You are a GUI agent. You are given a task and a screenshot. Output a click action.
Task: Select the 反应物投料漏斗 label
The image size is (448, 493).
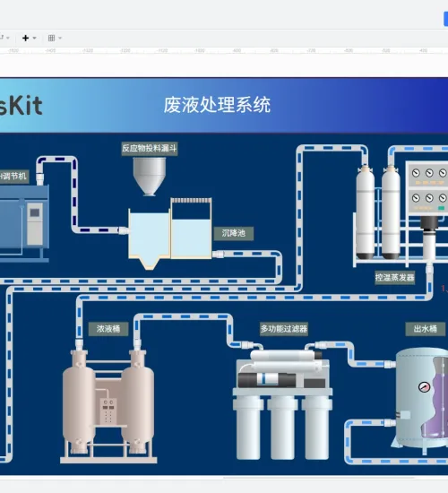tap(150, 149)
